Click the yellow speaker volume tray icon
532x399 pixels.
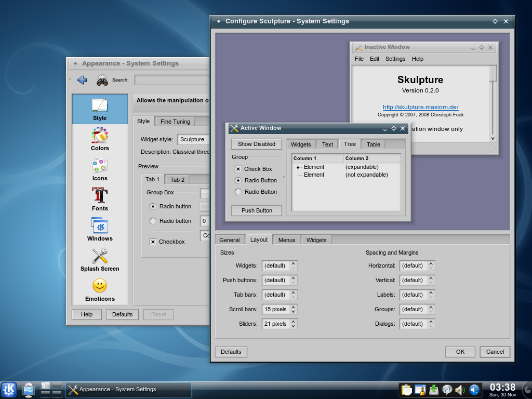point(460,390)
